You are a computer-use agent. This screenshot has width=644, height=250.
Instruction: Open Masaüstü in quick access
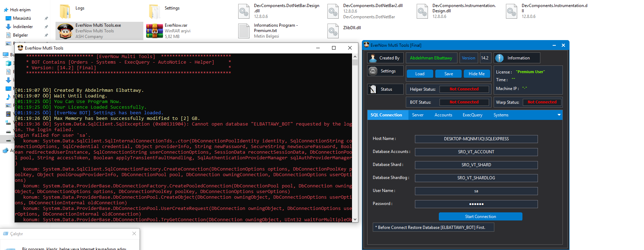click(22, 18)
